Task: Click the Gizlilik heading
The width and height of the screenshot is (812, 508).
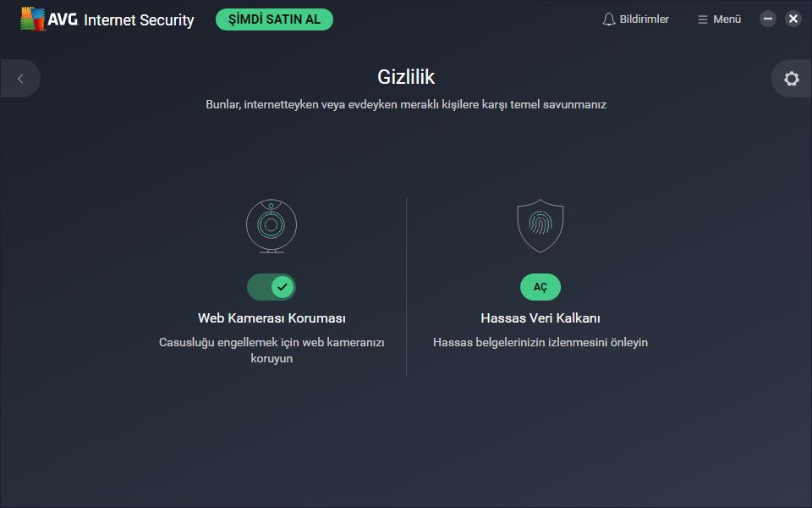Action: (406, 77)
